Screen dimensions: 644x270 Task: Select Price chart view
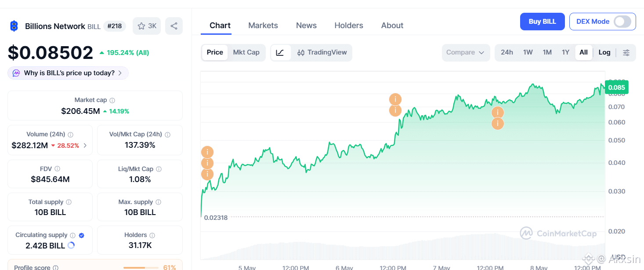215,52
